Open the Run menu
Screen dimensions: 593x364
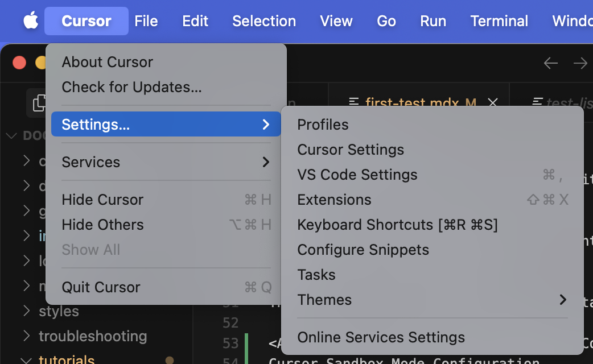click(433, 21)
